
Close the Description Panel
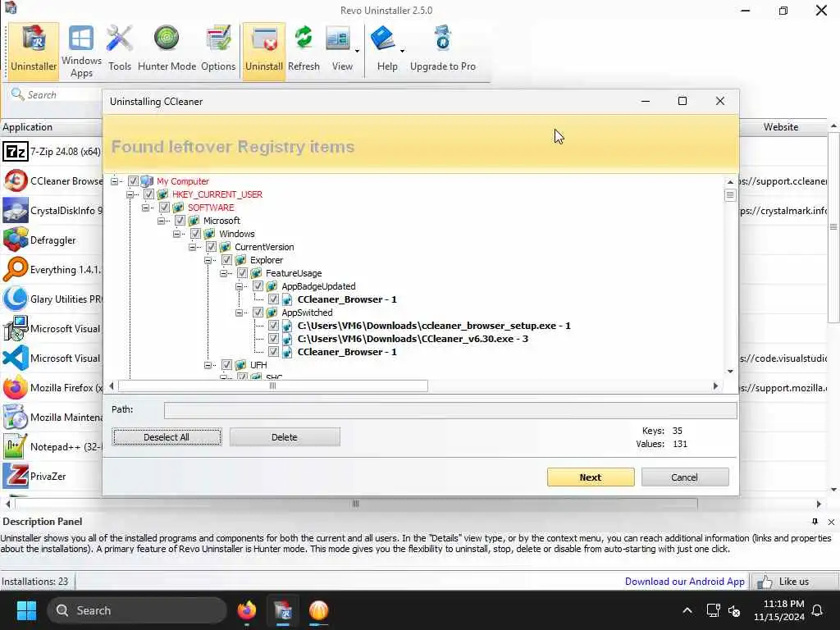coord(831,522)
